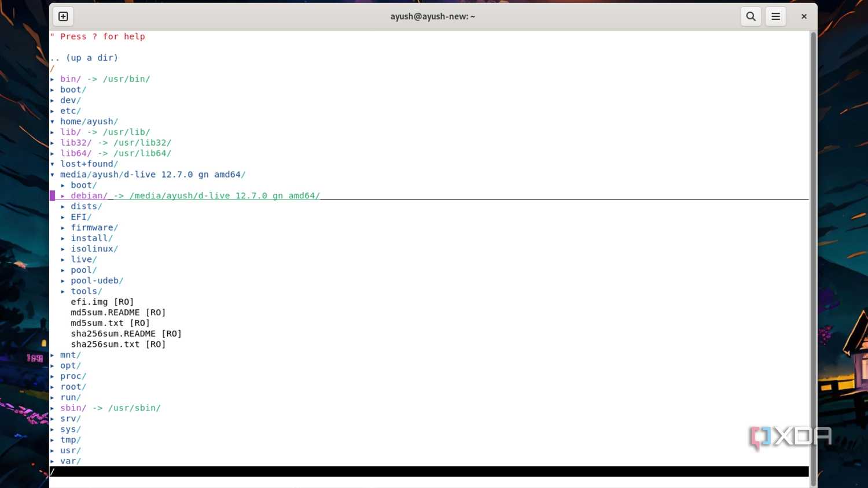Expand the dists/ folder arrow
This screenshot has width=868, height=488.
point(62,206)
